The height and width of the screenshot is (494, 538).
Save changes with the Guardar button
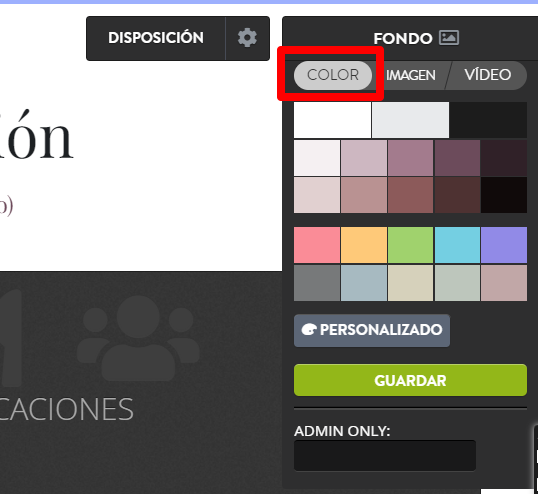410,380
